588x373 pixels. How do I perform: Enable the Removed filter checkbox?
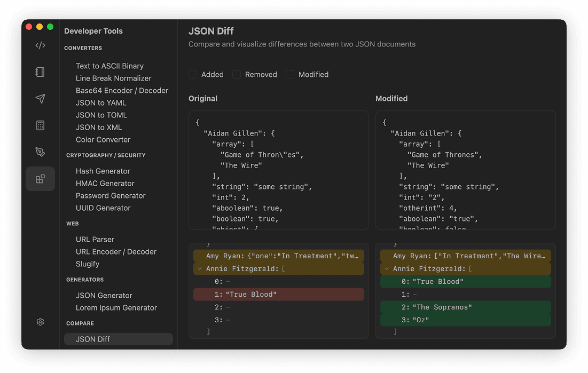(x=237, y=75)
